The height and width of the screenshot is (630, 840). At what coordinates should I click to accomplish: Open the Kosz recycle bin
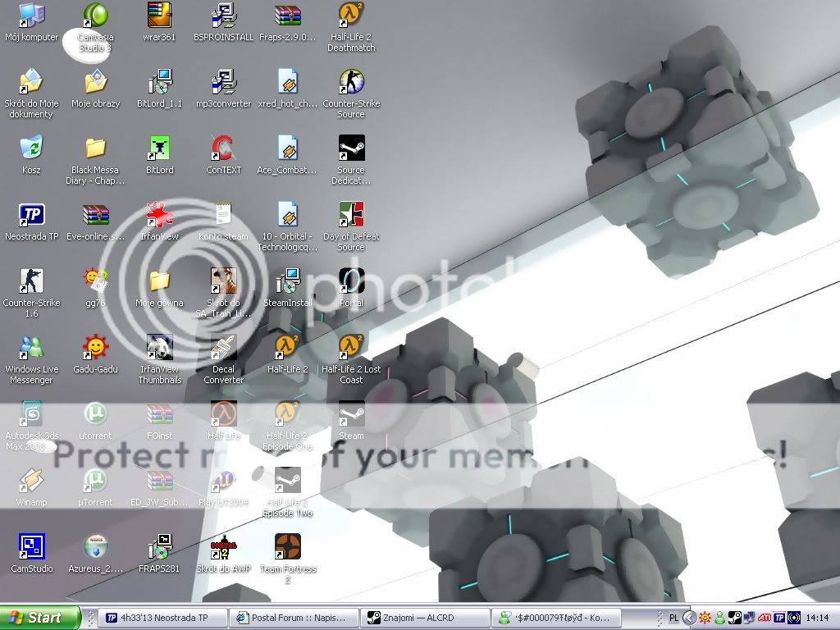click(x=31, y=149)
